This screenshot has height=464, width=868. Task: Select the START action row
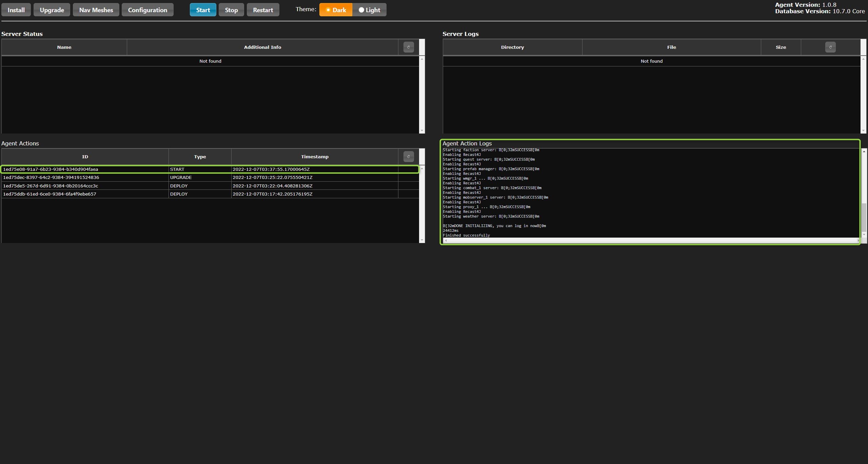177,169
